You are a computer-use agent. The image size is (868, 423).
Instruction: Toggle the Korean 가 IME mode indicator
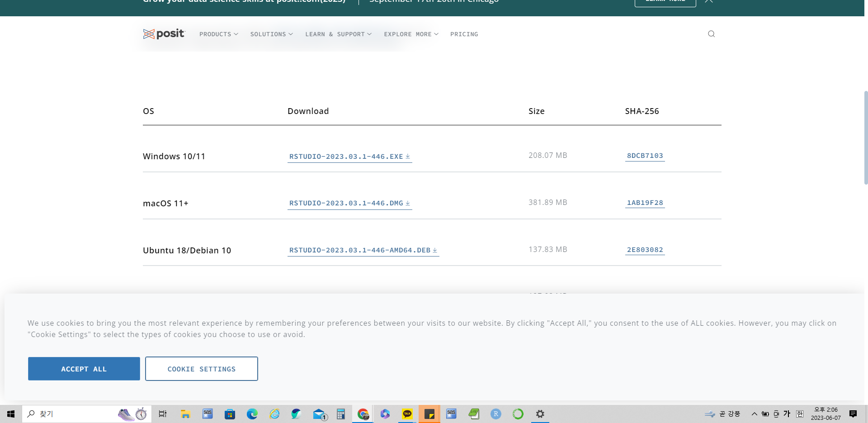787,414
